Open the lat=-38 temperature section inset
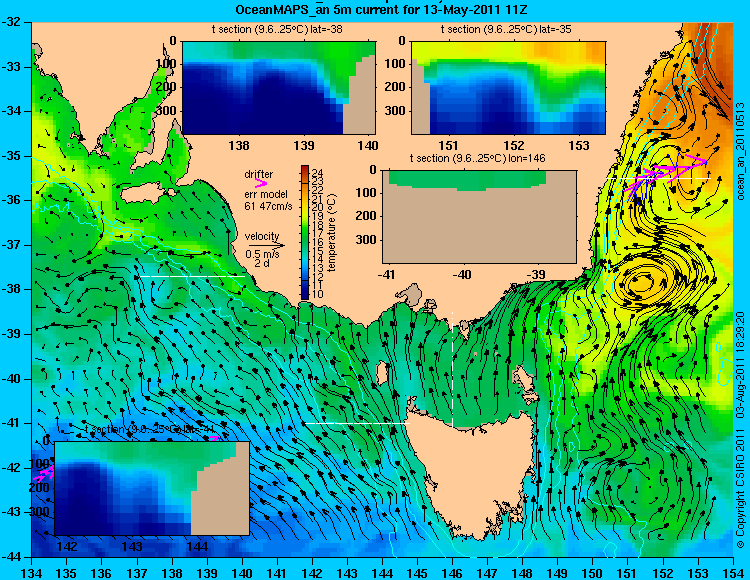This screenshot has height=580, width=750. (x=279, y=88)
